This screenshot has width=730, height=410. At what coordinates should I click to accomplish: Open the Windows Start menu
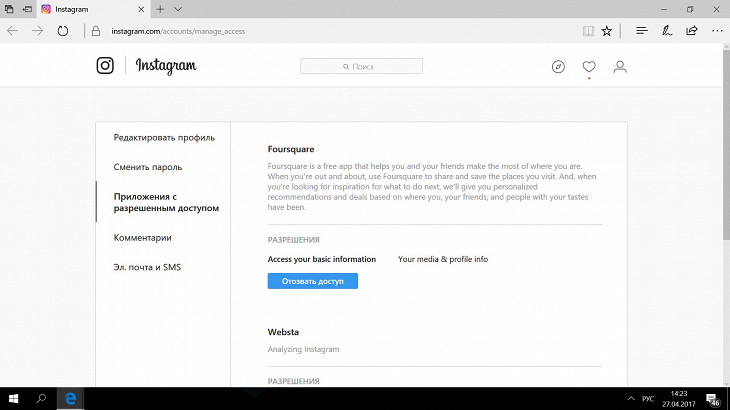click(x=14, y=398)
